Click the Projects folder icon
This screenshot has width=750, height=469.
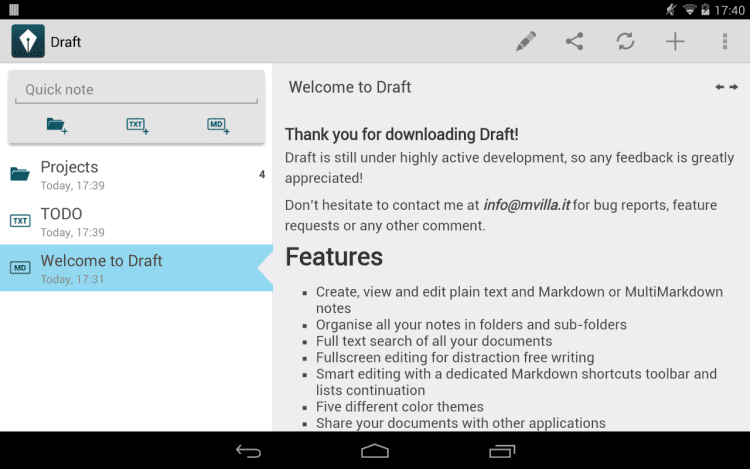[20, 174]
